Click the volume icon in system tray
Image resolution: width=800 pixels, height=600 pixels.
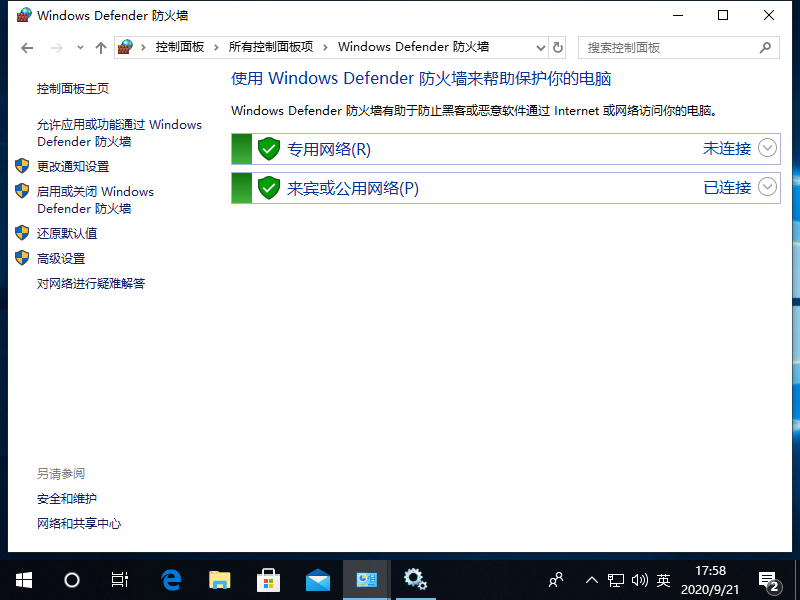640,580
